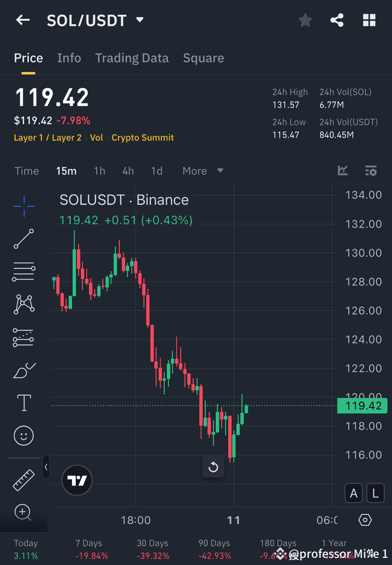This screenshot has height=565, width=392.
Task: Select the crosshair cursor tool
Action: 24,206
